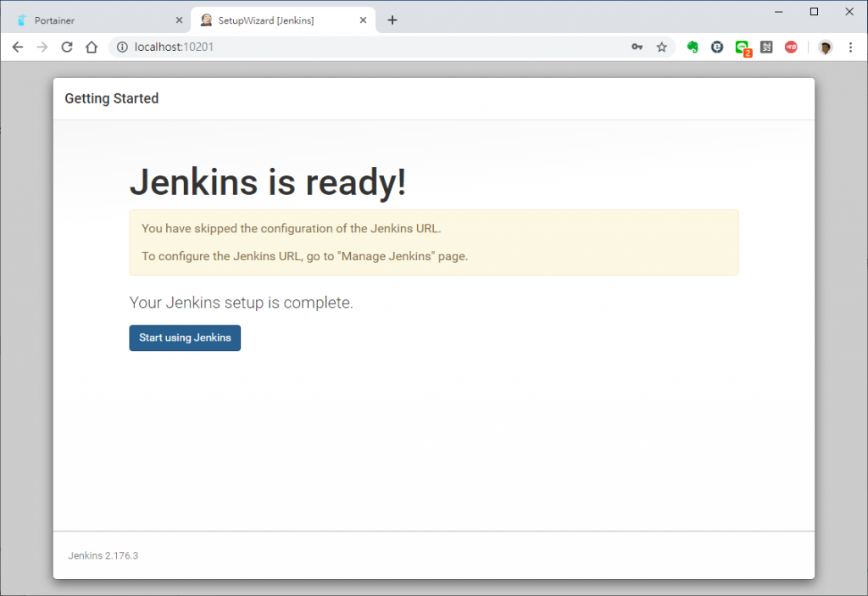The width and height of the screenshot is (868, 596).
Task: Click the Jenkins 2.176.3 version label
Action: click(103, 555)
